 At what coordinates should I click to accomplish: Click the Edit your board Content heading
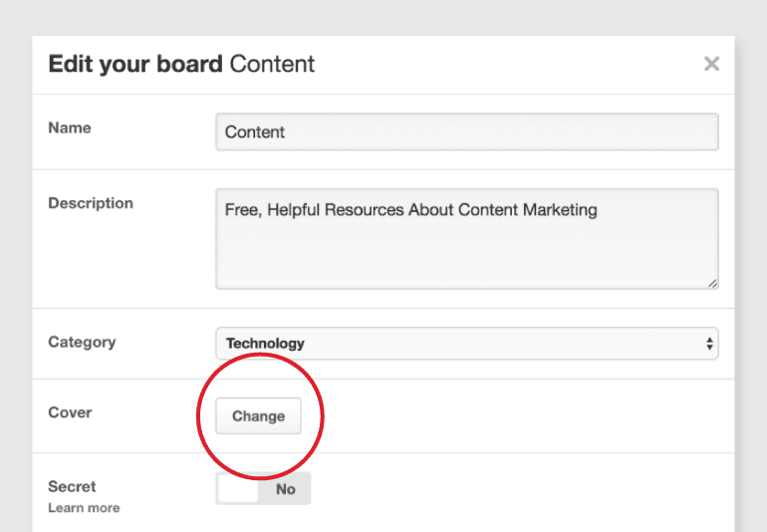click(x=181, y=64)
